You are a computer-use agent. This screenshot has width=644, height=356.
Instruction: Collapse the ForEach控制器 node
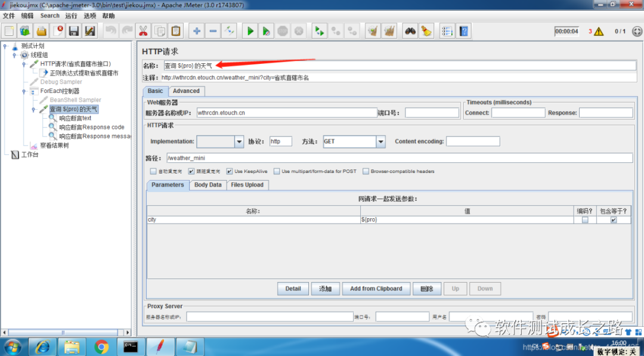click(24, 91)
